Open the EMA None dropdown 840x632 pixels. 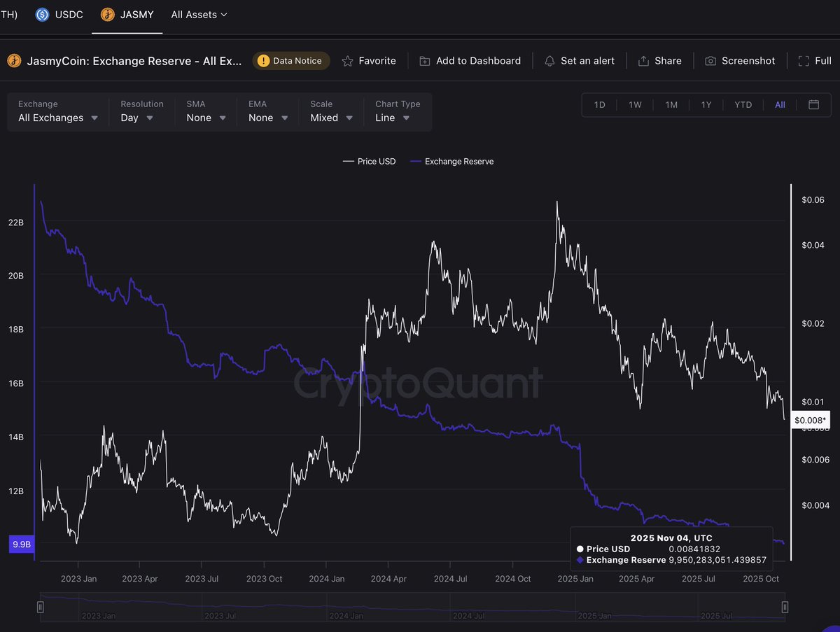pos(268,111)
